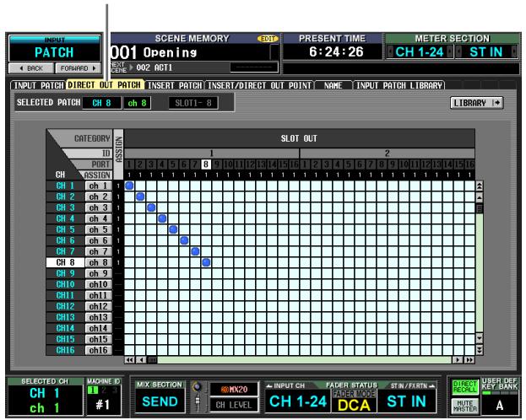Click the horizontal scrollbar thumb
The height and width of the screenshot is (420, 526).
click(152, 360)
